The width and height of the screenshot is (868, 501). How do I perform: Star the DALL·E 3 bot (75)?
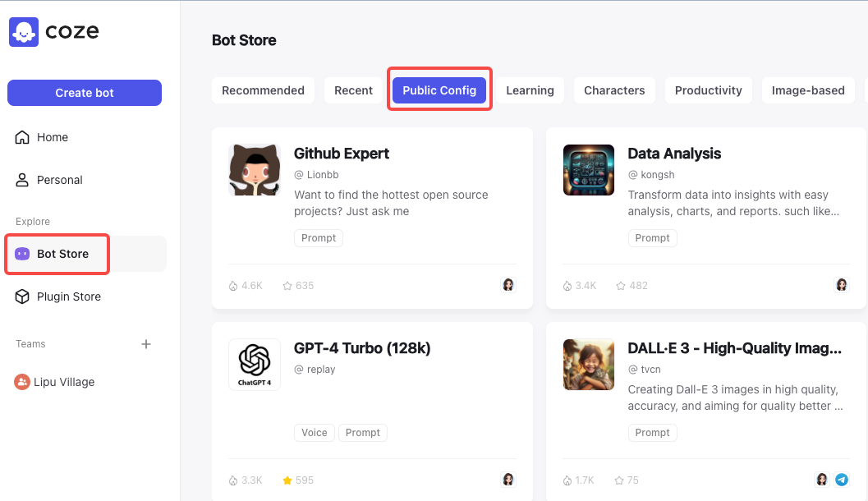[619, 480]
